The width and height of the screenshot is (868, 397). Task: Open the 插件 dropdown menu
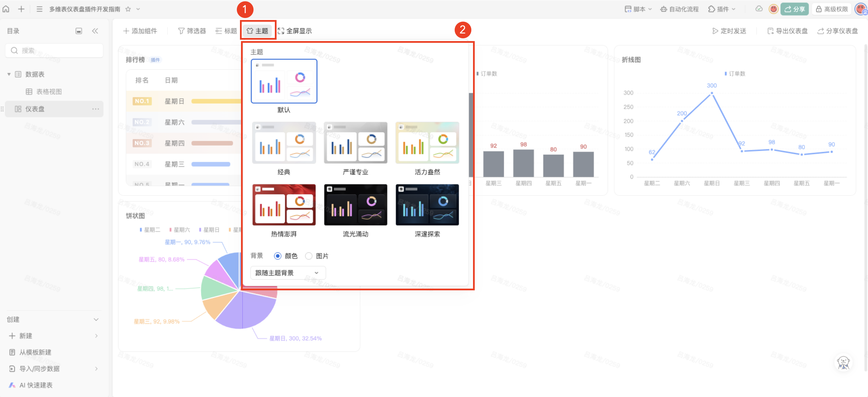pyautogui.click(x=722, y=9)
